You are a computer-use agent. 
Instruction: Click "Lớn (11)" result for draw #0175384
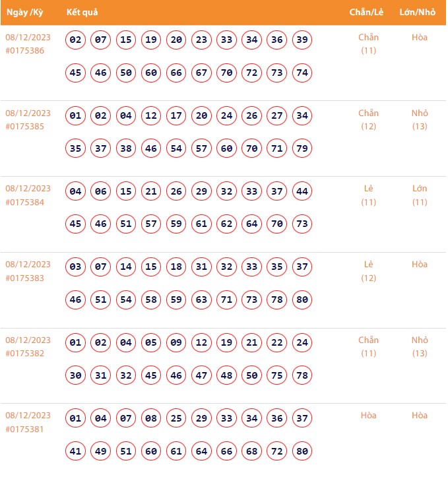420,195
